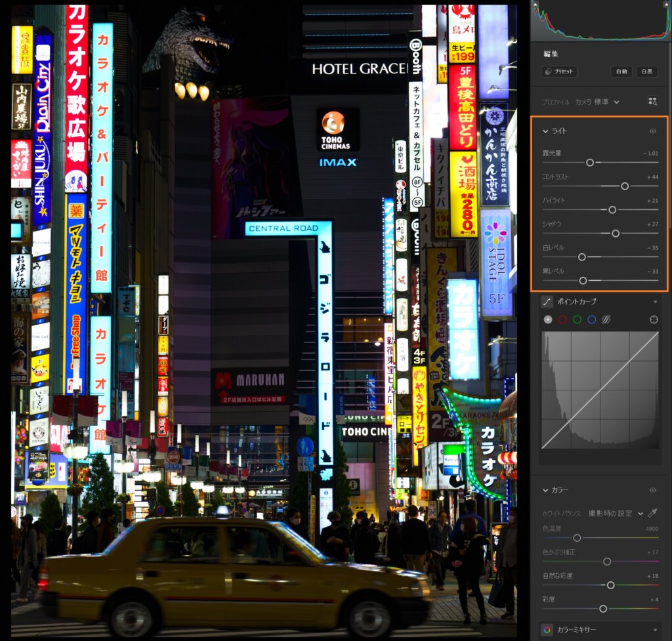Click the exposure value -1.01

(x=650, y=154)
